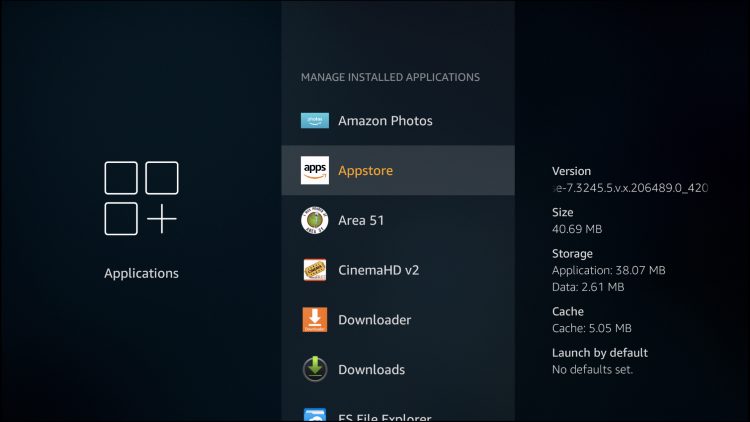Click the Storage heading

coord(572,254)
